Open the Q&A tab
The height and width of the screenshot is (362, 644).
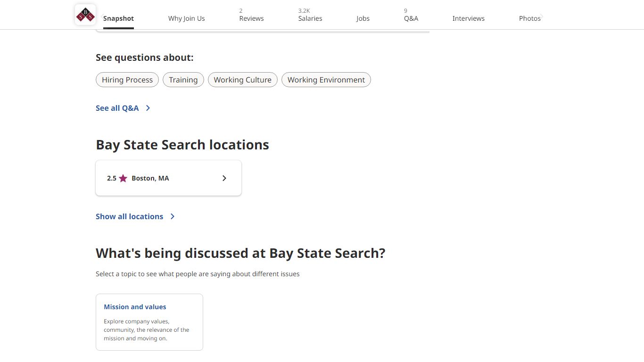(x=411, y=18)
